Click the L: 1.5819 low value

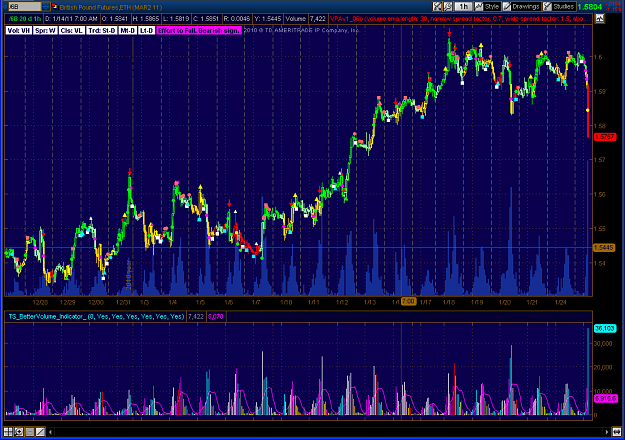click(x=176, y=19)
